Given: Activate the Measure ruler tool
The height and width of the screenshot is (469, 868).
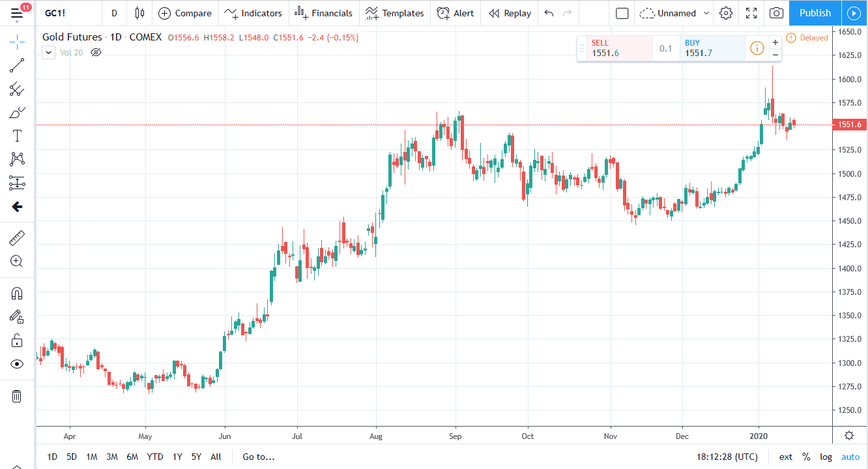Looking at the screenshot, I should (x=16, y=237).
